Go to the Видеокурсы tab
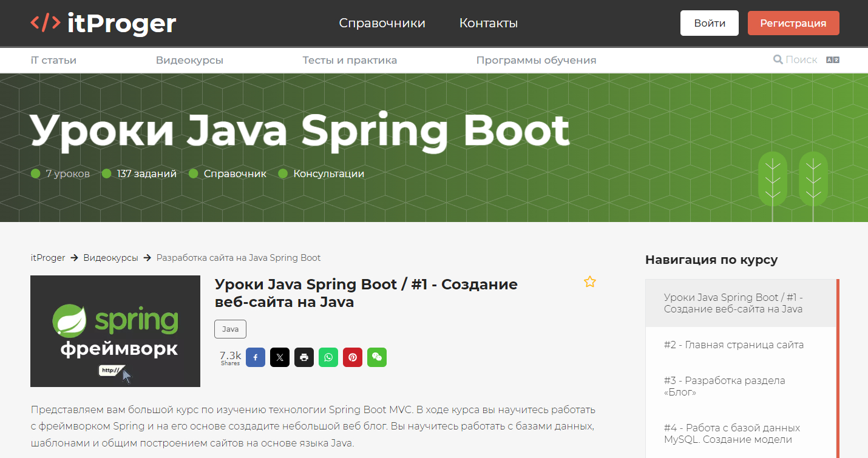The image size is (868, 458). tap(189, 60)
